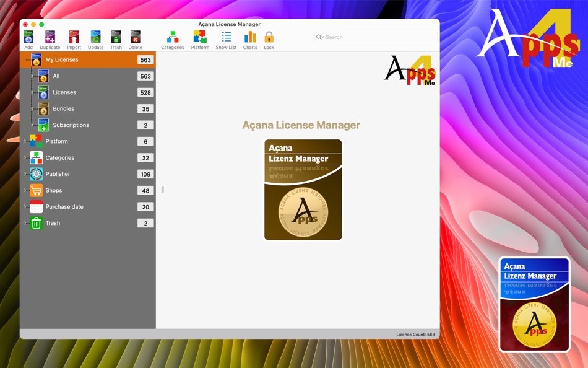Click the License Count: 563 status text

click(x=415, y=334)
